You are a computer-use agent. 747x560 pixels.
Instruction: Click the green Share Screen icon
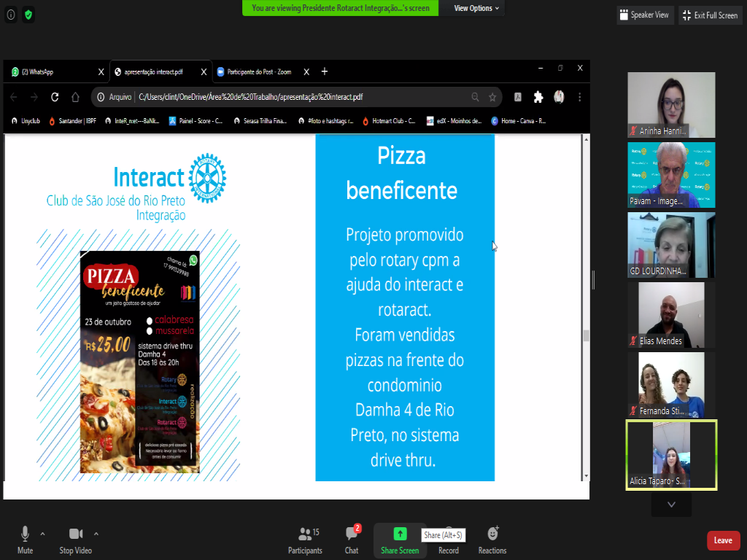coord(400,534)
